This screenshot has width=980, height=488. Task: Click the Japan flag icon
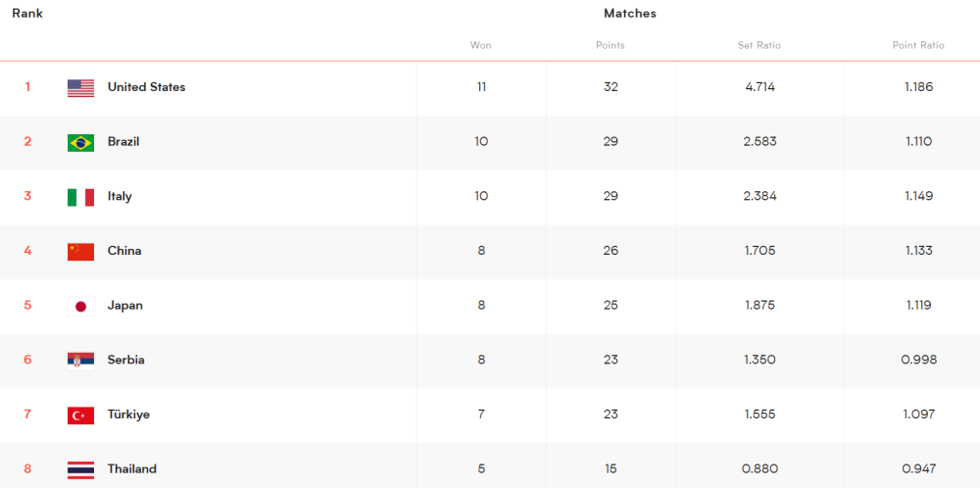point(80,306)
